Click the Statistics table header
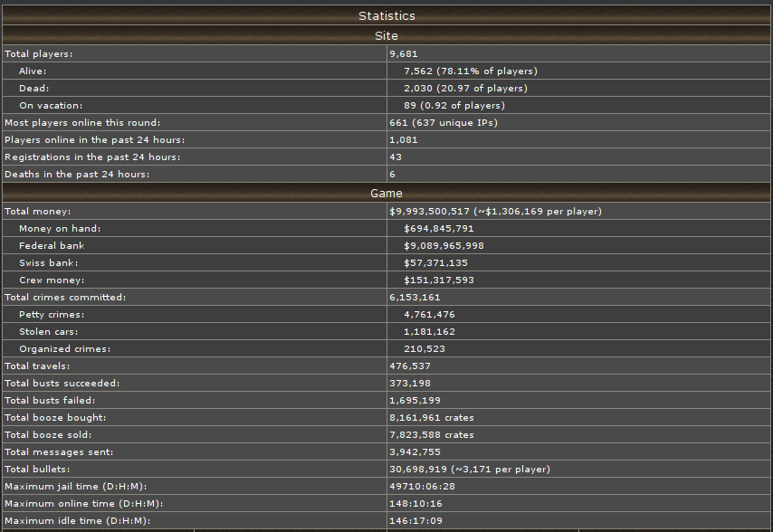Viewport: 773px width, 532px height. point(386,15)
